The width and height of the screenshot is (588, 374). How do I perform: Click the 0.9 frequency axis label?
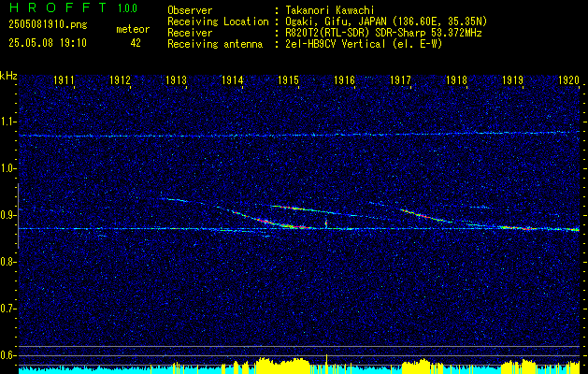point(8,215)
